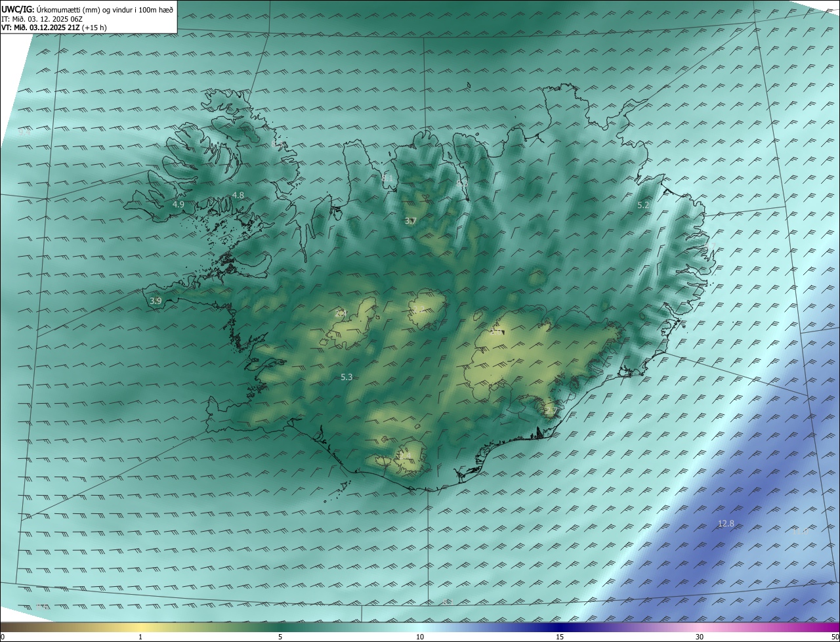Click the 12.8 value in the blue band
Viewport: 840px width, 642px height.
(x=726, y=524)
